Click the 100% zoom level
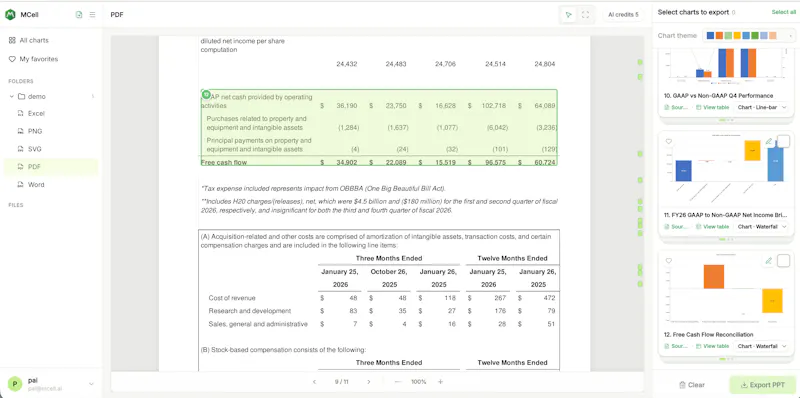 419,382
